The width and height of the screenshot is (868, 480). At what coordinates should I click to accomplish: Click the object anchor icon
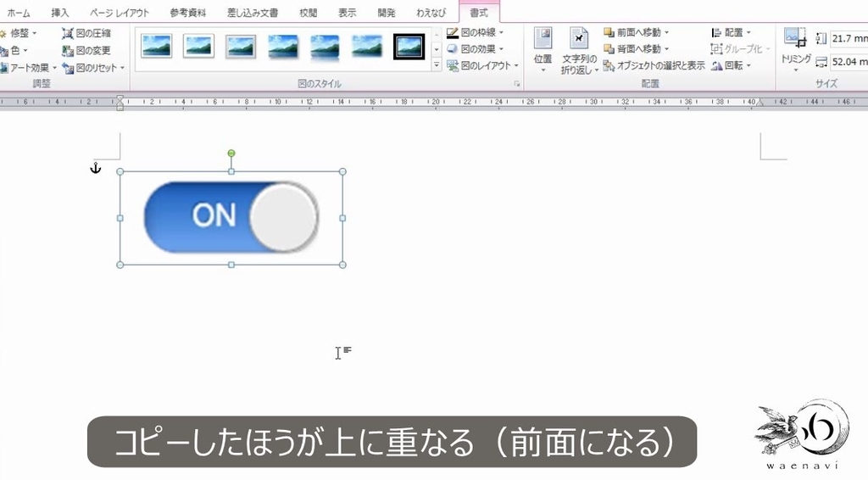[x=95, y=168]
